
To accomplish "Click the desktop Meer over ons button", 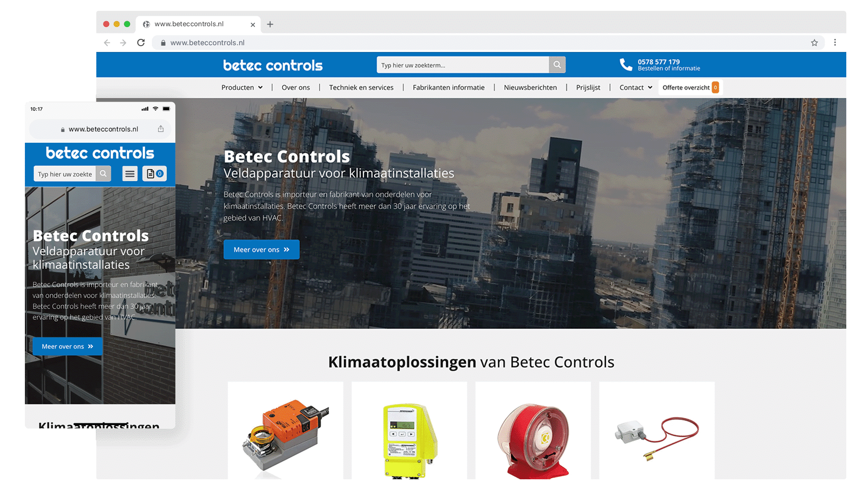I will pos(261,249).
